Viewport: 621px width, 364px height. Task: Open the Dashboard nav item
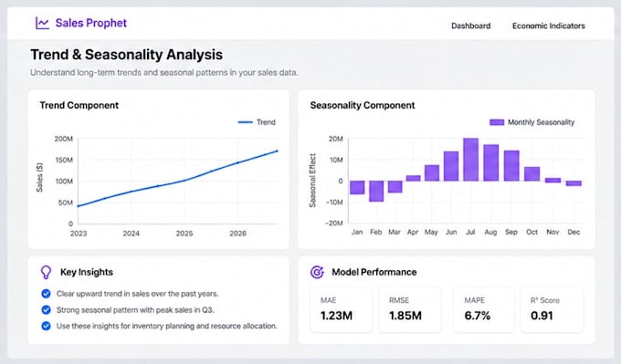pyautogui.click(x=471, y=26)
